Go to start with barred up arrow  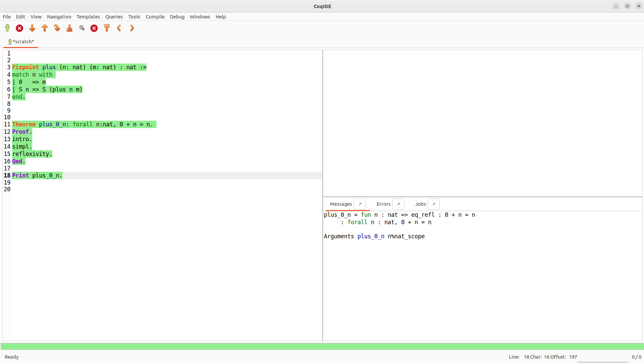[107, 28]
